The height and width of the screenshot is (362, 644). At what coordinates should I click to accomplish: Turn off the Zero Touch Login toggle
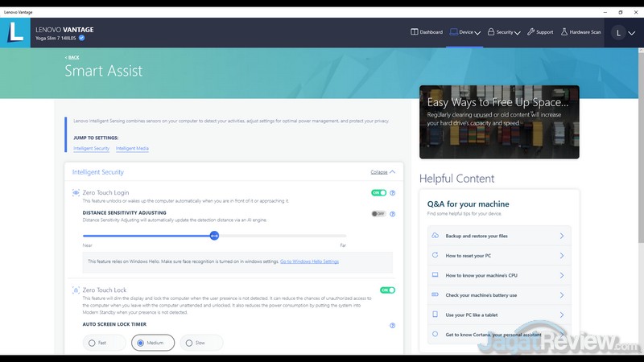(378, 193)
